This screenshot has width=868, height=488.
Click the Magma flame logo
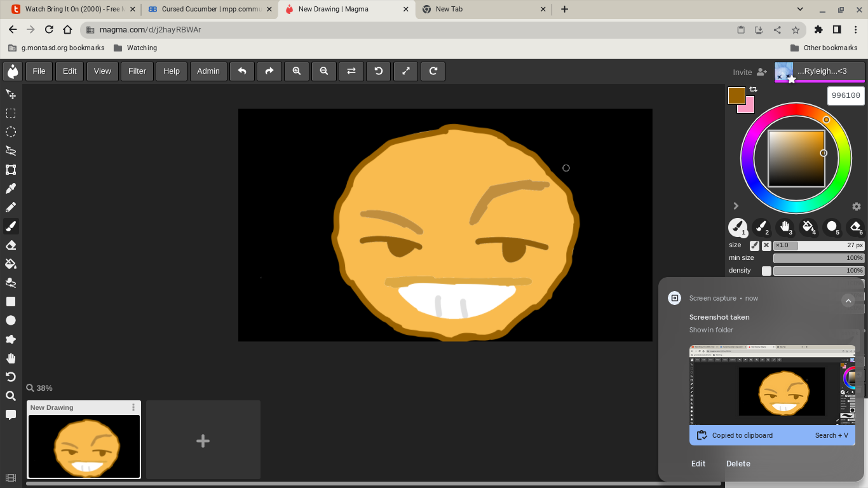click(13, 71)
